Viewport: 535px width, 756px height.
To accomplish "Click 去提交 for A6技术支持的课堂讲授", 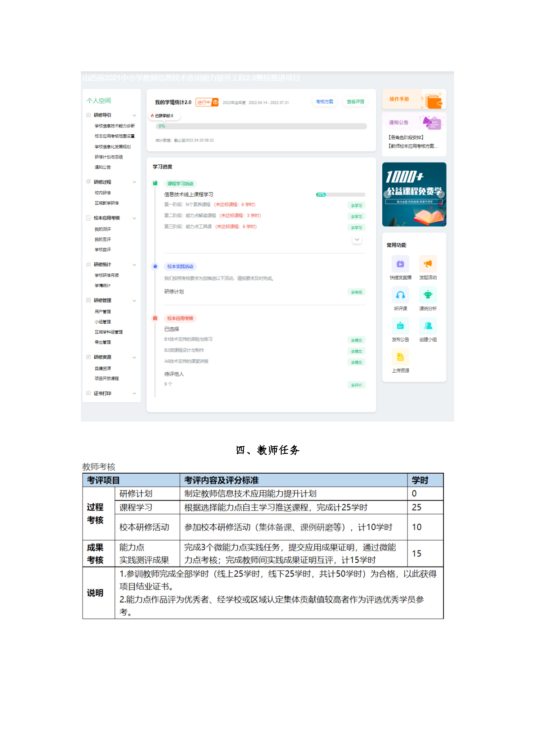I will click(x=357, y=362).
